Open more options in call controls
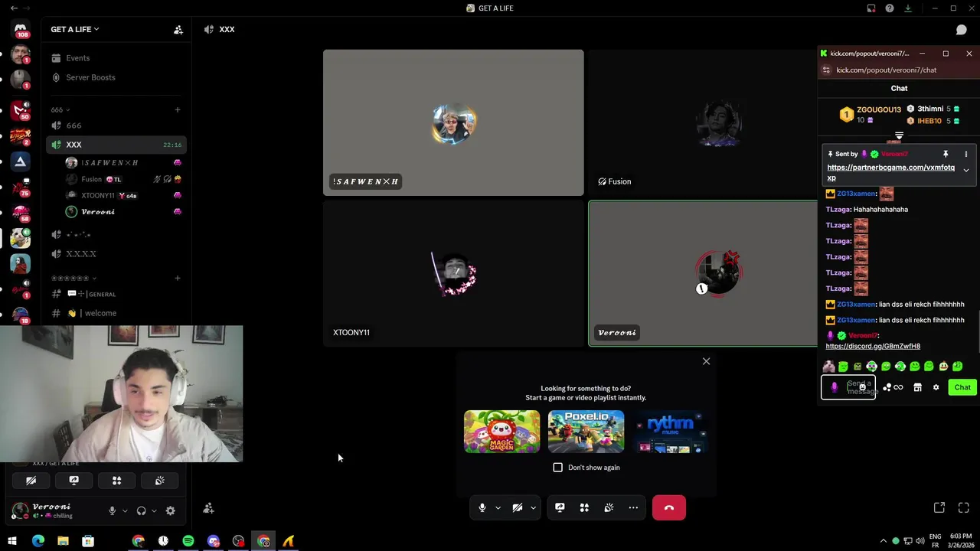The width and height of the screenshot is (980, 551). tap(633, 507)
